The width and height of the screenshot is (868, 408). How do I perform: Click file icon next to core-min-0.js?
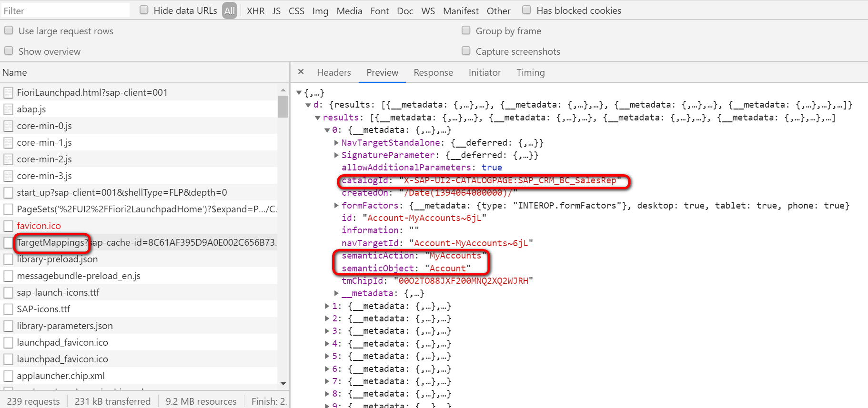8,126
